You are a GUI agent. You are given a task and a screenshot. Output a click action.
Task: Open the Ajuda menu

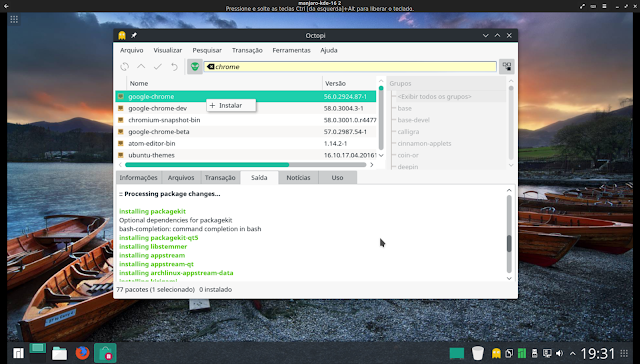pyautogui.click(x=329, y=50)
